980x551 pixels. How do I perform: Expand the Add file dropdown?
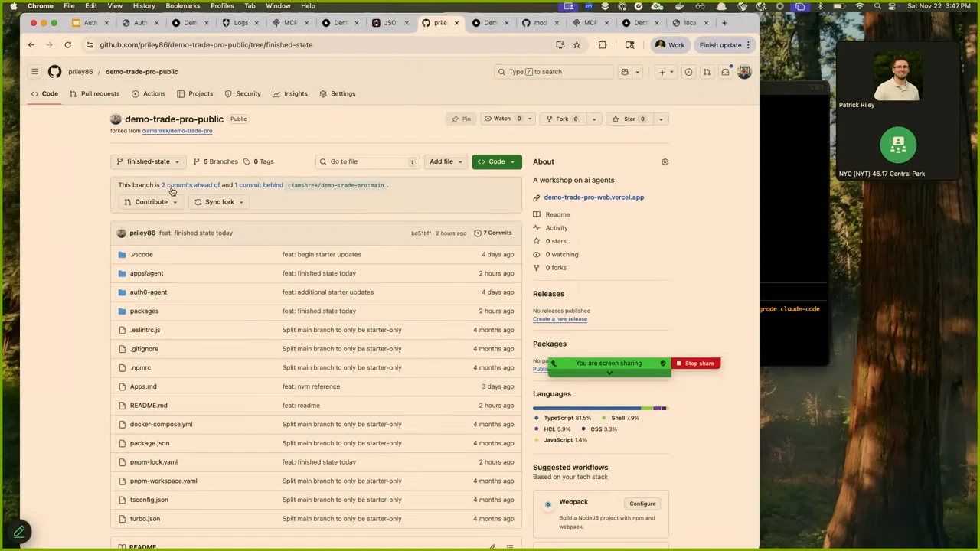click(x=446, y=161)
